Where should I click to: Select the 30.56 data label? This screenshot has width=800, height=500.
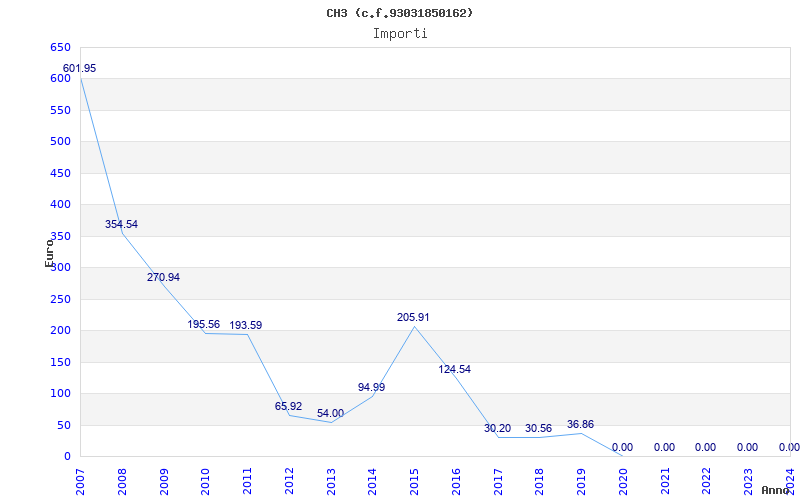click(538, 429)
